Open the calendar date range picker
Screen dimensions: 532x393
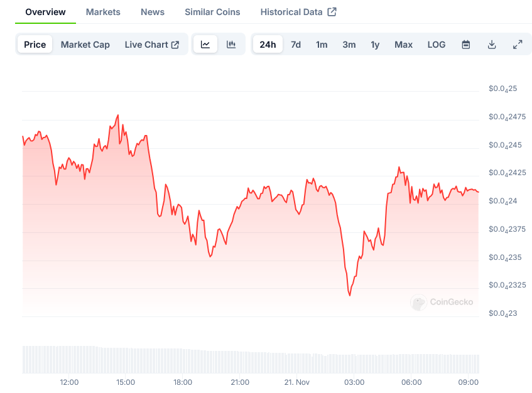point(466,45)
